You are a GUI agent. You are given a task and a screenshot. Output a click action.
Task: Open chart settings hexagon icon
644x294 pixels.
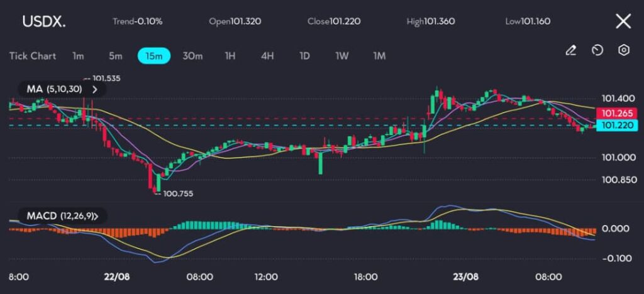[624, 50]
